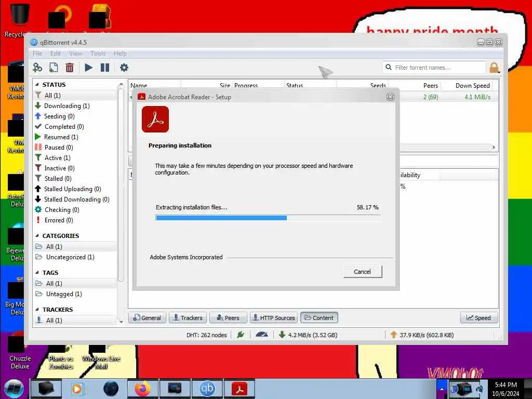The width and height of the screenshot is (532, 399).
Task: Open qBittorrent Options gear icon
Action: [124, 68]
